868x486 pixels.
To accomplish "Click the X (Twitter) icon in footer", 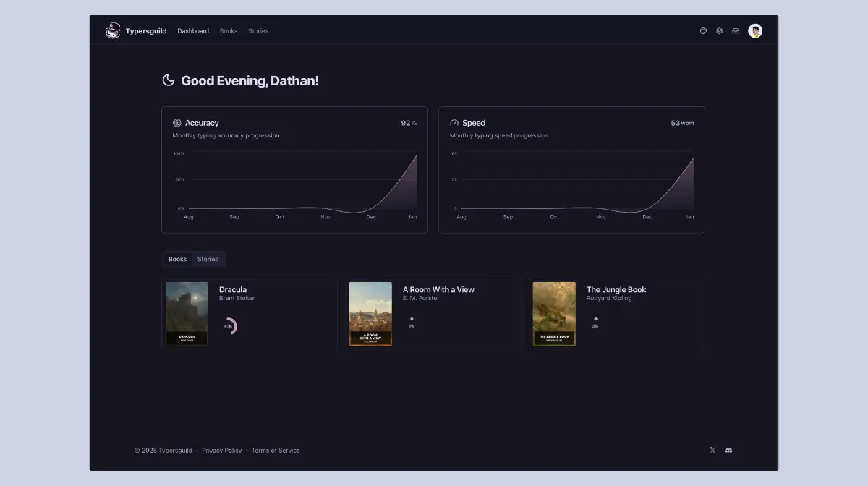I will 712,450.
